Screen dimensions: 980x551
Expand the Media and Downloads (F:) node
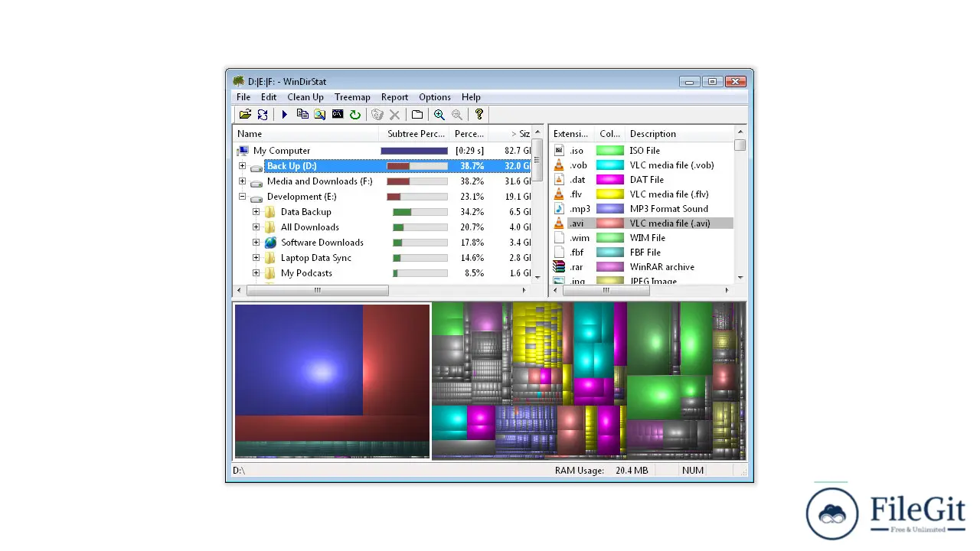click(242, 181)
